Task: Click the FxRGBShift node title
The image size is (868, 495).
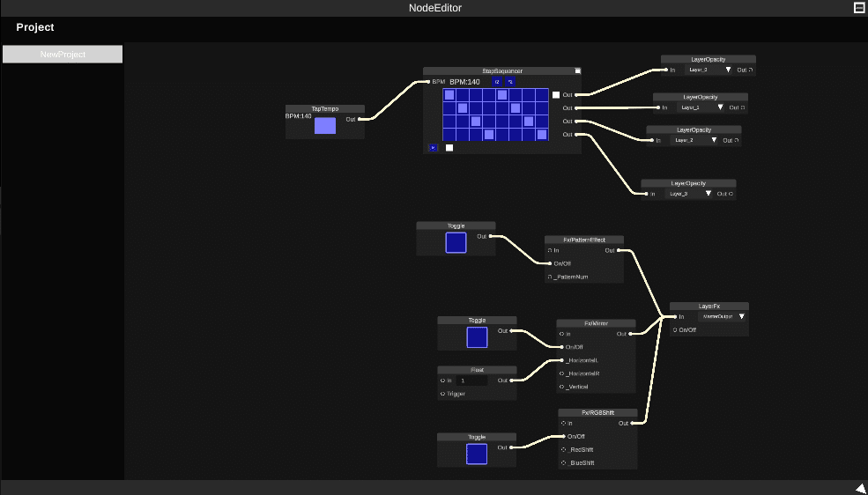Action: (x=597, y=412)
